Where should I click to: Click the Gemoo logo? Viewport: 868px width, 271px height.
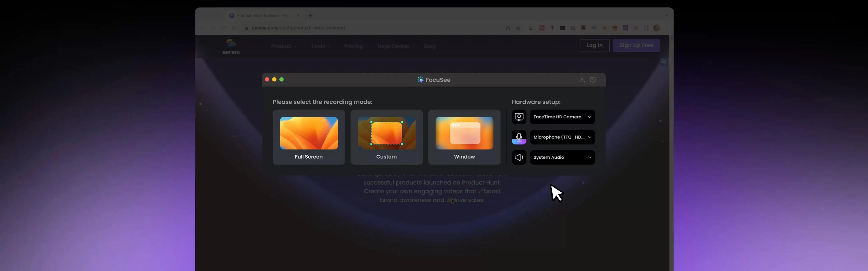coord(231,47)
